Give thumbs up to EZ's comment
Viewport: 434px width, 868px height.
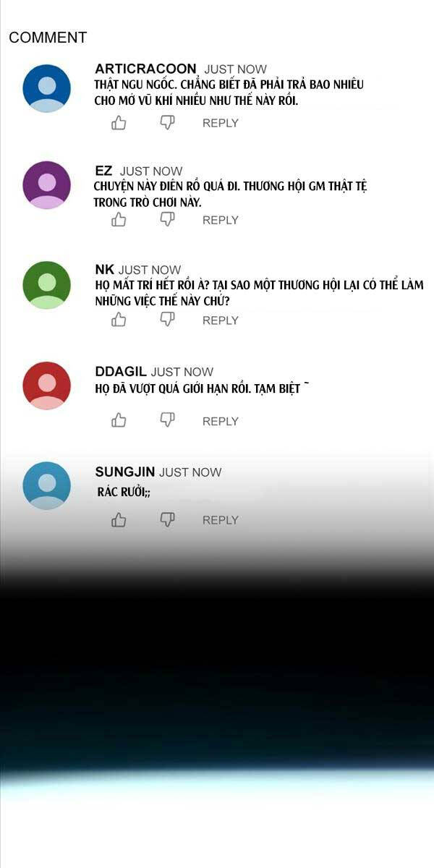[x=119, y=220]
